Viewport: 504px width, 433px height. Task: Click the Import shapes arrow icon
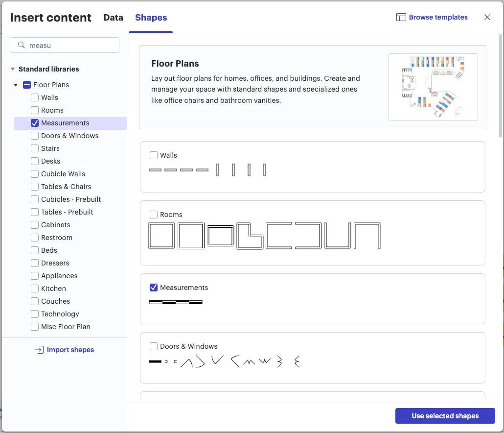point(39,350)
